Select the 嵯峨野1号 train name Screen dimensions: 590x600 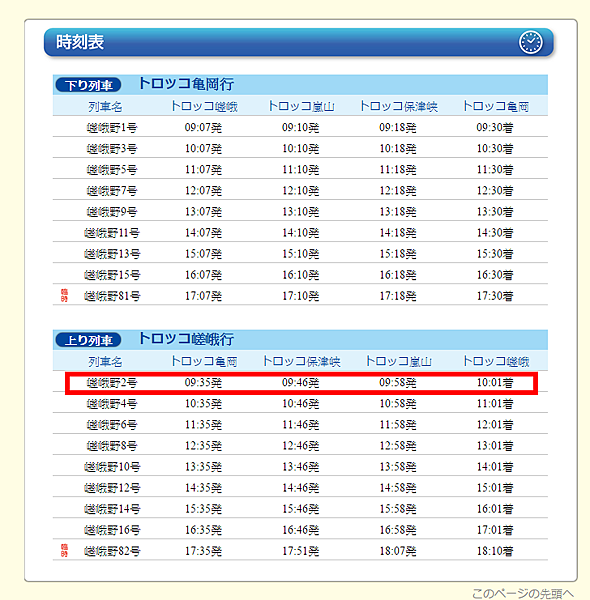click(x=112, y=127)
